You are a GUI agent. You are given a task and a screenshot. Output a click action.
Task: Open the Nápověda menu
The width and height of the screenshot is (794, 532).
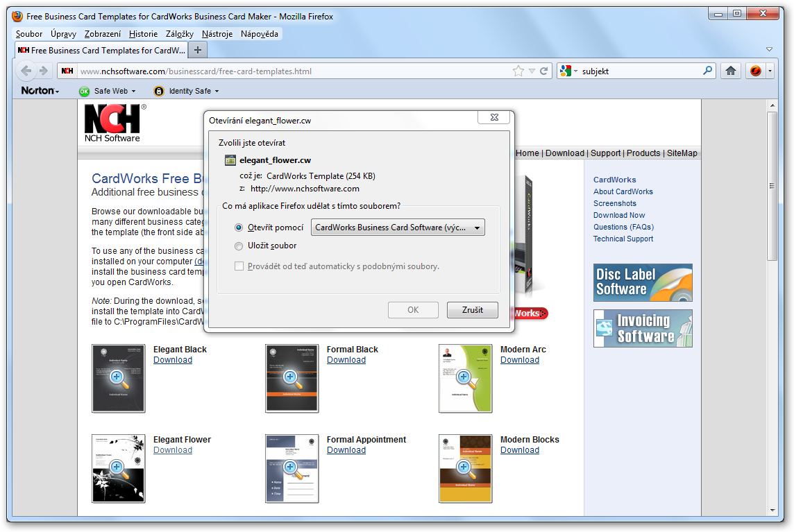(x=260, y=34)
